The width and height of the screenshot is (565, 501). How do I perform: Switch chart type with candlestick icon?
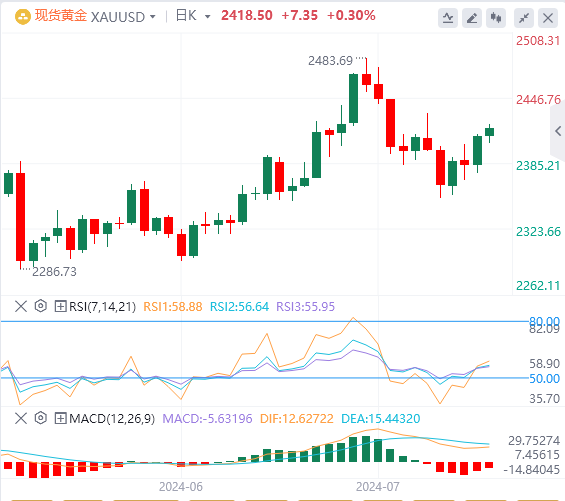coord(496,18)
